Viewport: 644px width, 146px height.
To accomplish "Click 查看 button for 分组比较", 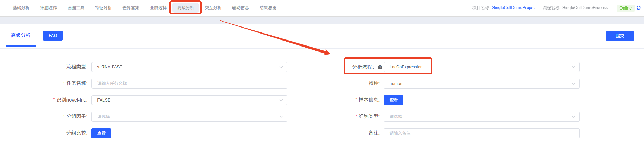I will (101, 133).
